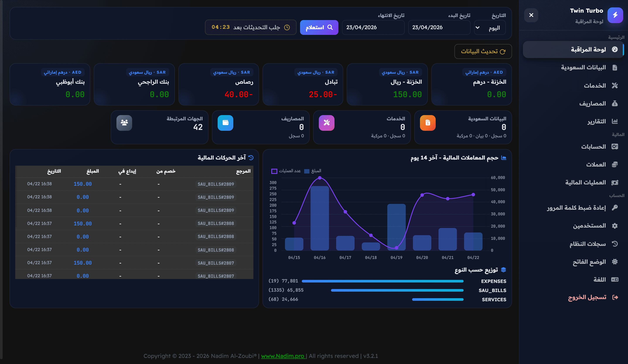
Task: Click the EXPENSES distribution progress bar
Action: (382, 281)
